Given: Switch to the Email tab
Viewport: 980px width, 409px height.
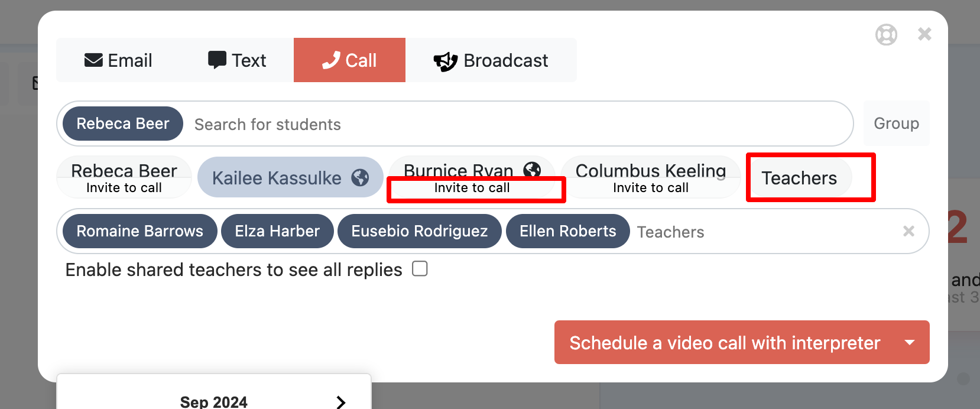Looking at the screenshot, I should 118,60.
